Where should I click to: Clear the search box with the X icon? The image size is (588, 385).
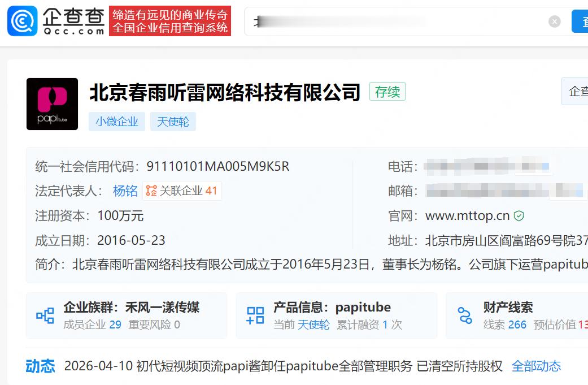tap(554, 21)
